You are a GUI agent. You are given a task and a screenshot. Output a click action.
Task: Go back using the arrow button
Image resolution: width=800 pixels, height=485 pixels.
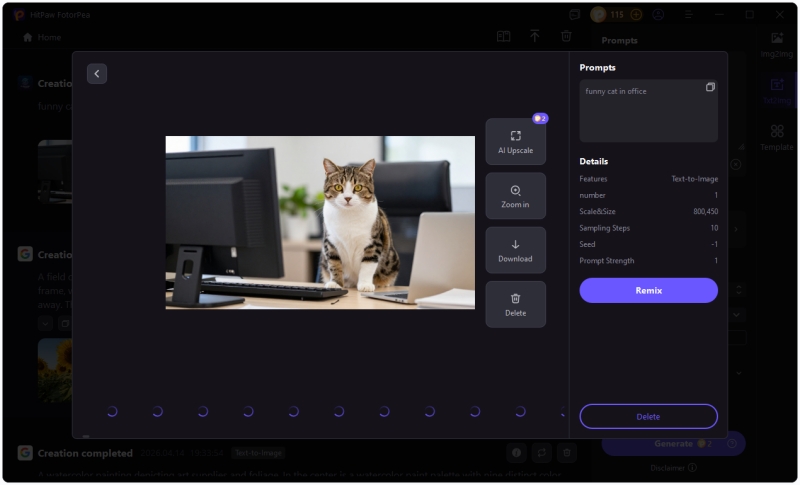pyautogui.click(x=96, y=73)
